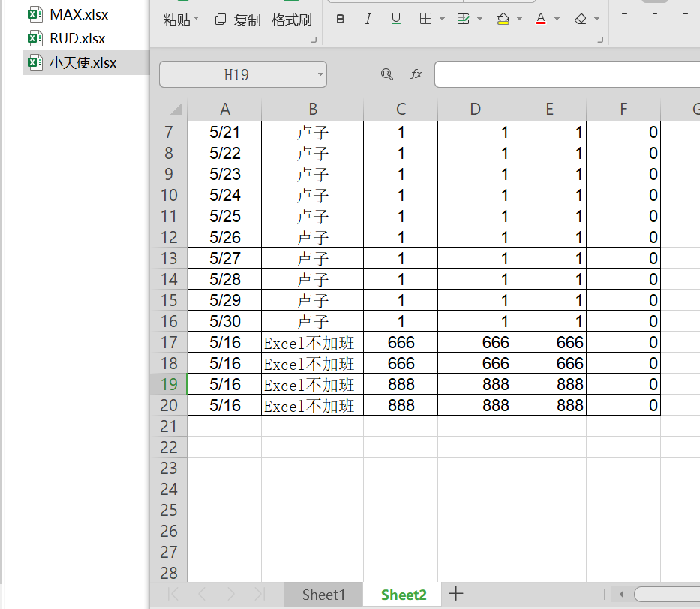Select column B header
700x609 pixels.
313,109
